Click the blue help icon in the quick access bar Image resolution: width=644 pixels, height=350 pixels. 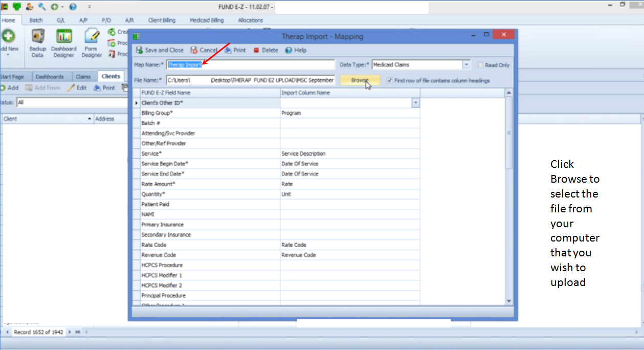[73, 7]
